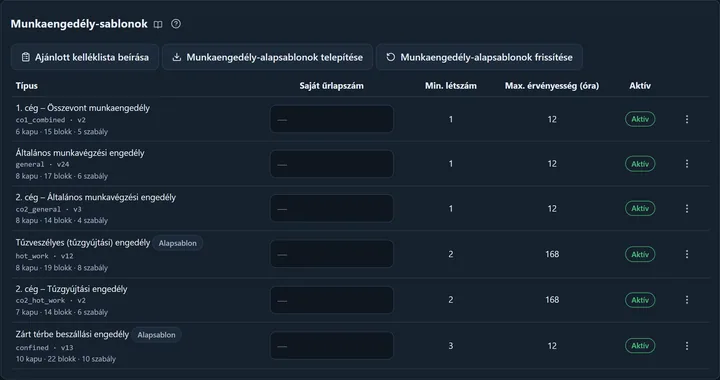The height and width of the screenshot is (380, 720).
Task: Open three-dot menu for 1. cég – Összevont munkaengedély
Action: [687, 119]
